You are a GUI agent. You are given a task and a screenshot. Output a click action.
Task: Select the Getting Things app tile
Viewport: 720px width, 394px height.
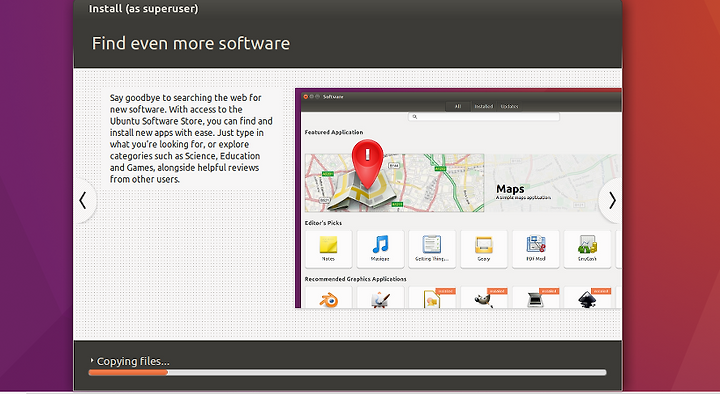(x=432, y=249)
